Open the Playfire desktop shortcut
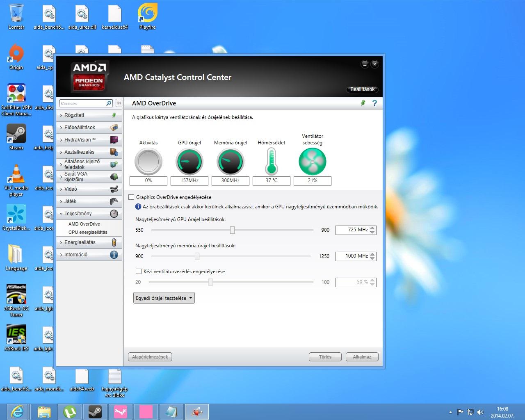Screen dimensions: 525x420 tap(147, 16)
